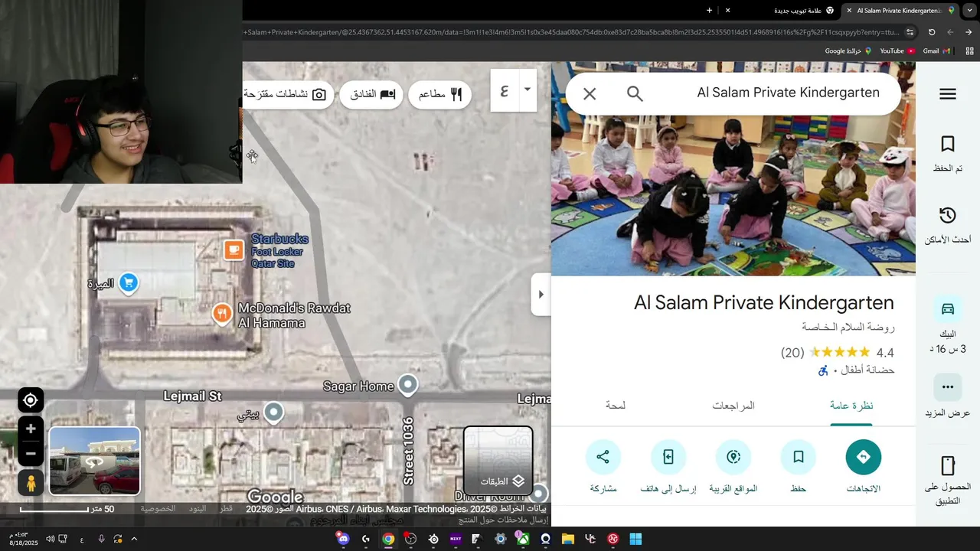Open the Terms (البنود) footer link
Image resolution: width=980 pixels, height=551 pixels.
198,509
